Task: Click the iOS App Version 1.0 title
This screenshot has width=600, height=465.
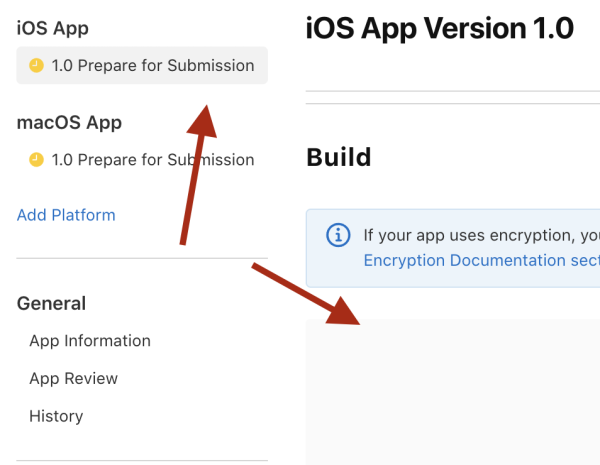Action: 440,28
